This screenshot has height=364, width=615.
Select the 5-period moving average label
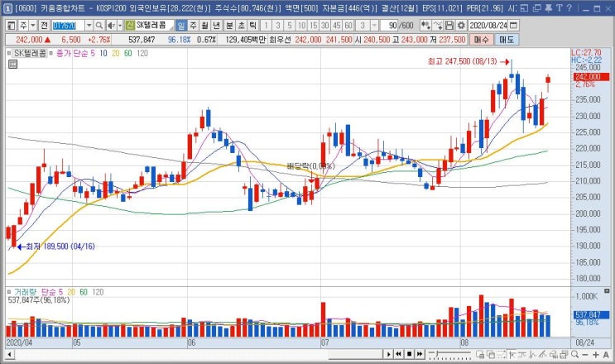coord(92,53)
